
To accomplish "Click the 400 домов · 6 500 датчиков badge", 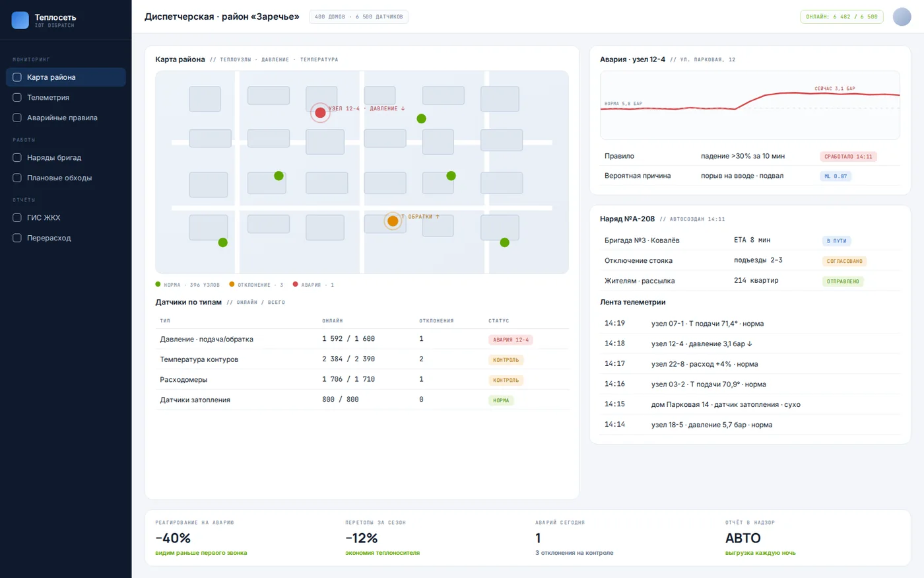I will (358, 17).
